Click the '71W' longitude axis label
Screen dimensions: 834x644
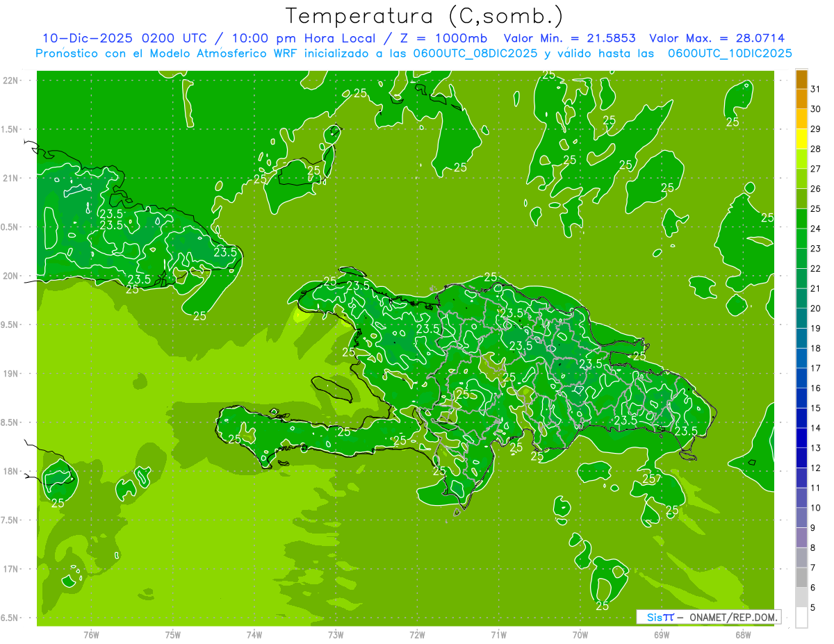[x=498, y=635]
